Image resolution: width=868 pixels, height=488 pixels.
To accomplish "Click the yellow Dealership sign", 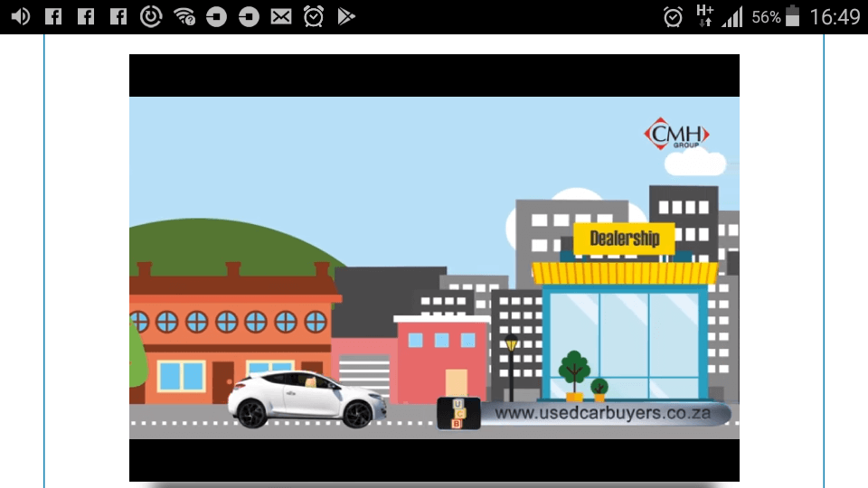I will pyautogui.click(x=625, y=239).
